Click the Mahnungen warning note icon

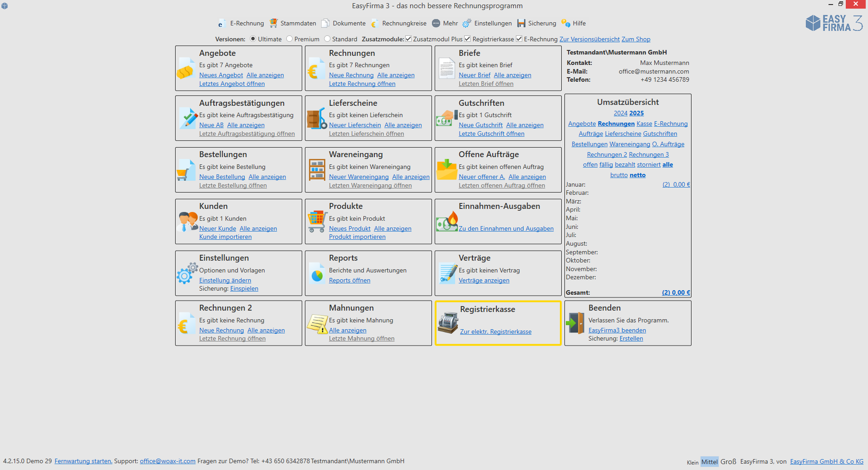[x=318, y=324]
